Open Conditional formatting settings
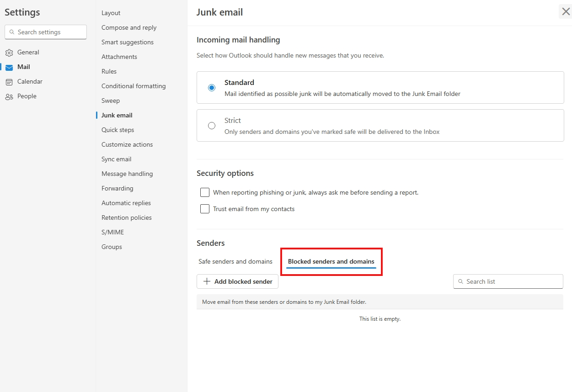This screenshot has width=572, height=392. point(134,86)
